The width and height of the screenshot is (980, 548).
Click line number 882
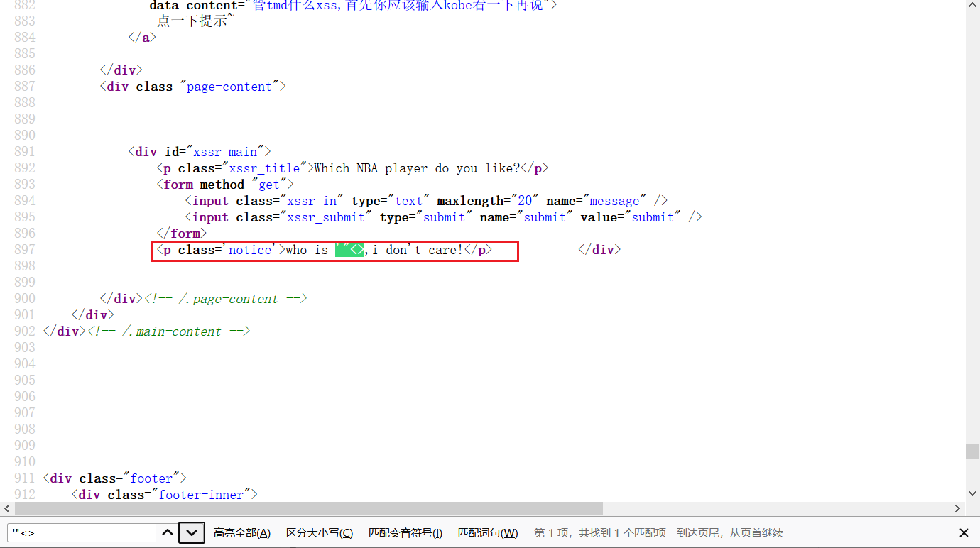(x=24, y=6)
